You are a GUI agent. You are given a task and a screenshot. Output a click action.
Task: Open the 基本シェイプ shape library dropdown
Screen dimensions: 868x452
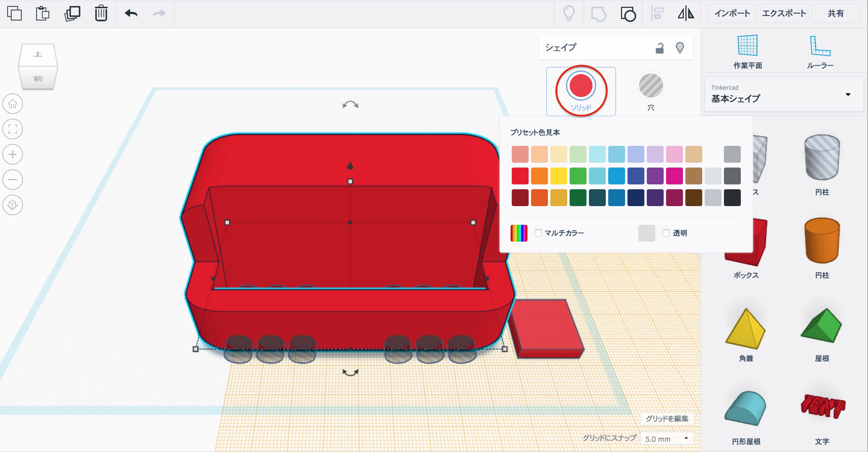pyautogui.click(x=784, y=94)
